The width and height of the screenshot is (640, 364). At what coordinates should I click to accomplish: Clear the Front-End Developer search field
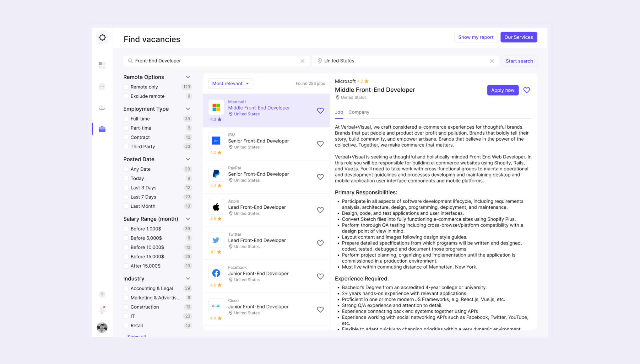302,61
